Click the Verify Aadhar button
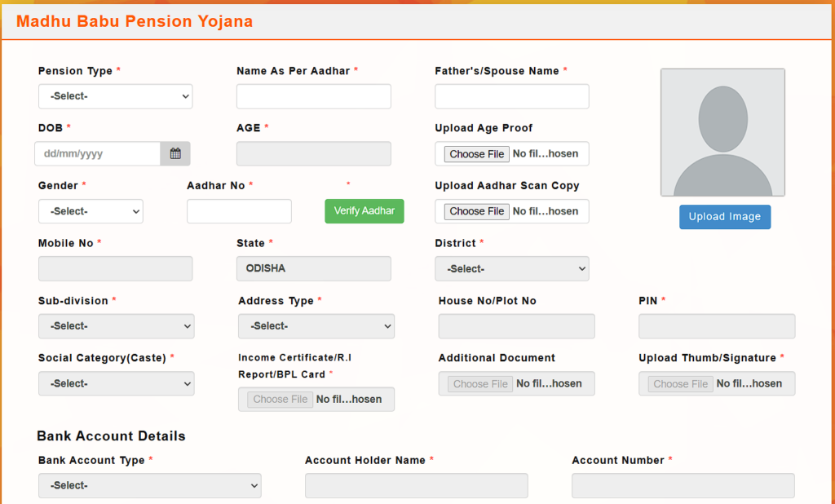This screenshot has width=835, height=504. pyautogui.click(x=364, y=211)
